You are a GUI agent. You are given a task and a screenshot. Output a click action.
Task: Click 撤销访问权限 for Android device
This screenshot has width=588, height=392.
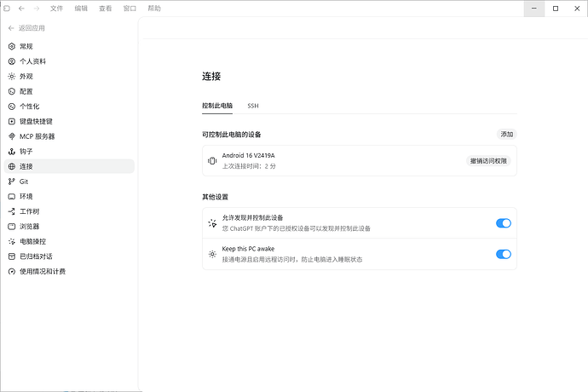[488, 161]
